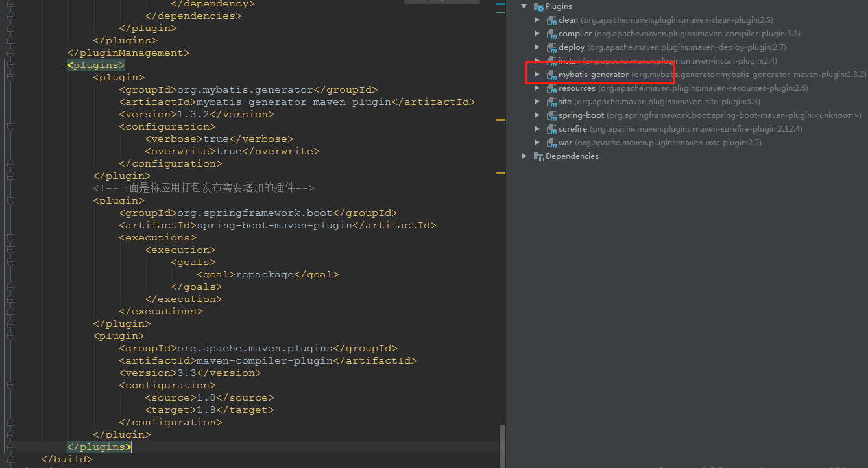Click gutter fold marker at </executions> line
The image size is (868, 468).
tap(10, 311)
